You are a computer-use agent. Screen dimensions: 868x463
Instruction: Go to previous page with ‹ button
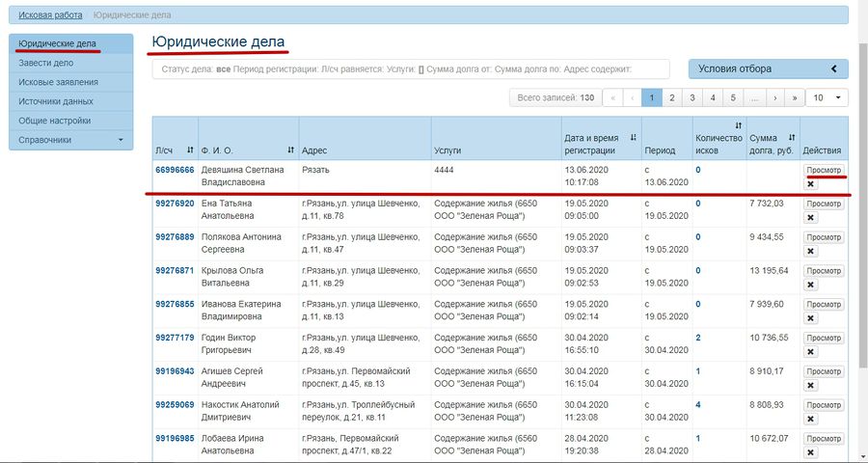point(632,97)
